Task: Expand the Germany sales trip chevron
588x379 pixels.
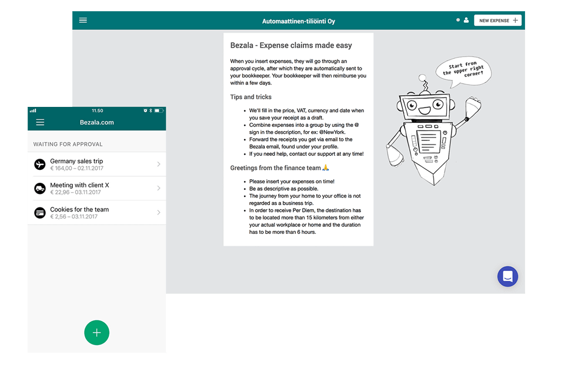Action: point(159,164)
